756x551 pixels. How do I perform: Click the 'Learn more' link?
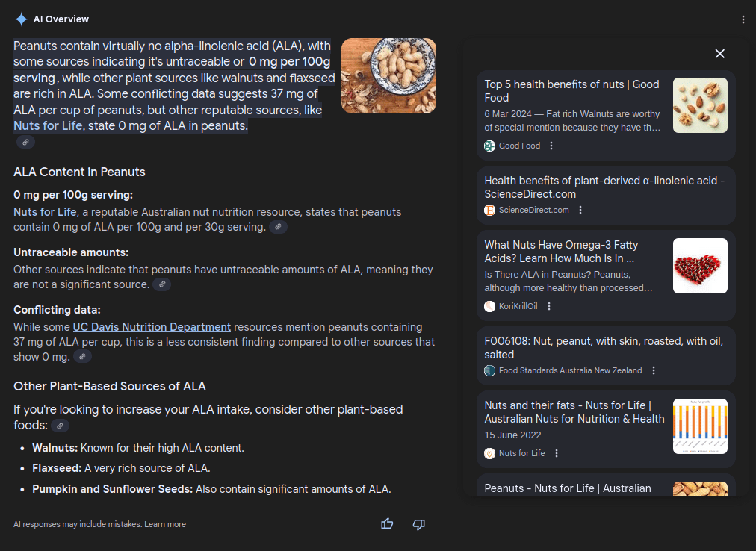165,524
